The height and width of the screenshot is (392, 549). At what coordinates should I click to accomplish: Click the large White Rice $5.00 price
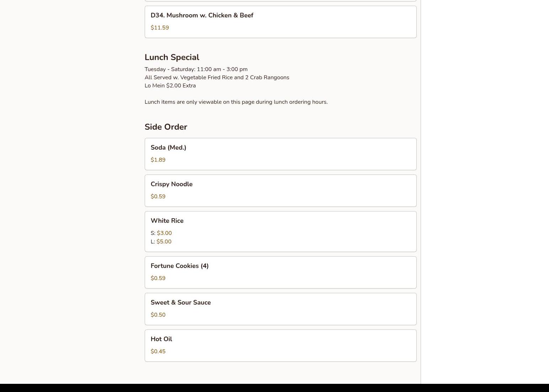pyautogui.click(x=164, y=242)
